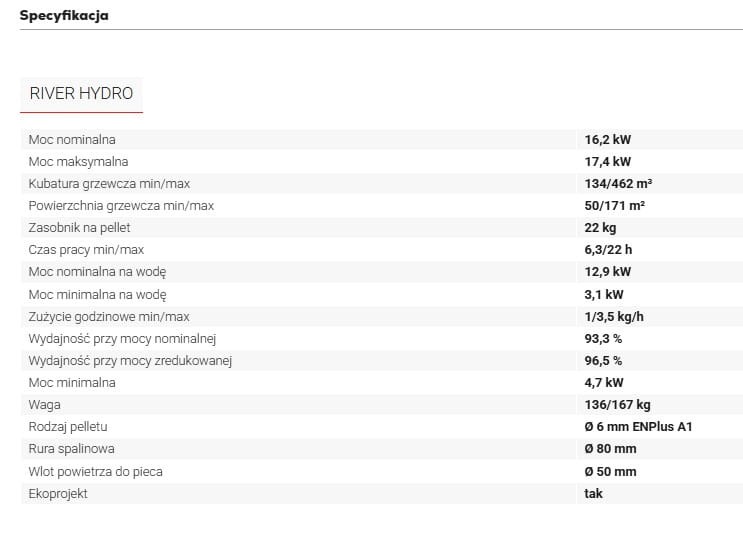The height and width of the screenshot is (555, 743).
Task: Click Powierzchnia grzewcza min/max label
Action: (x=121, y=206)
